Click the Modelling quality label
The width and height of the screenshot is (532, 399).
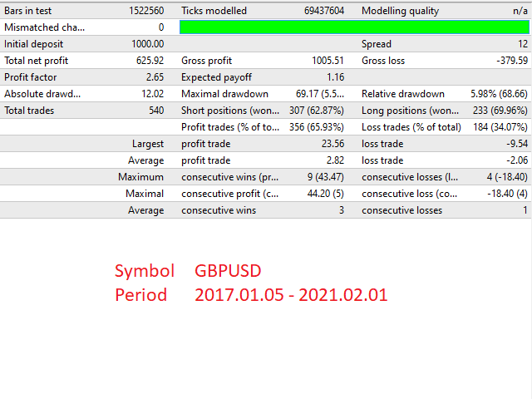coord(401,11)
